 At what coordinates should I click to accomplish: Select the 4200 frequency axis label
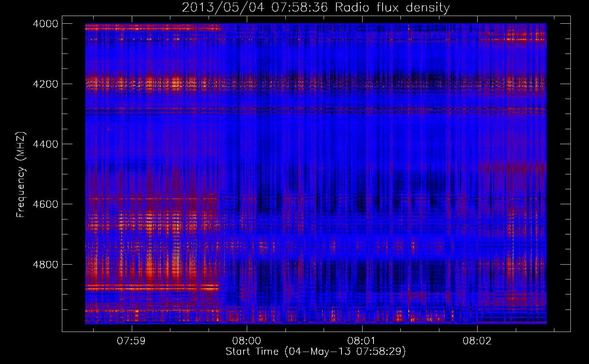click(46, 84)
